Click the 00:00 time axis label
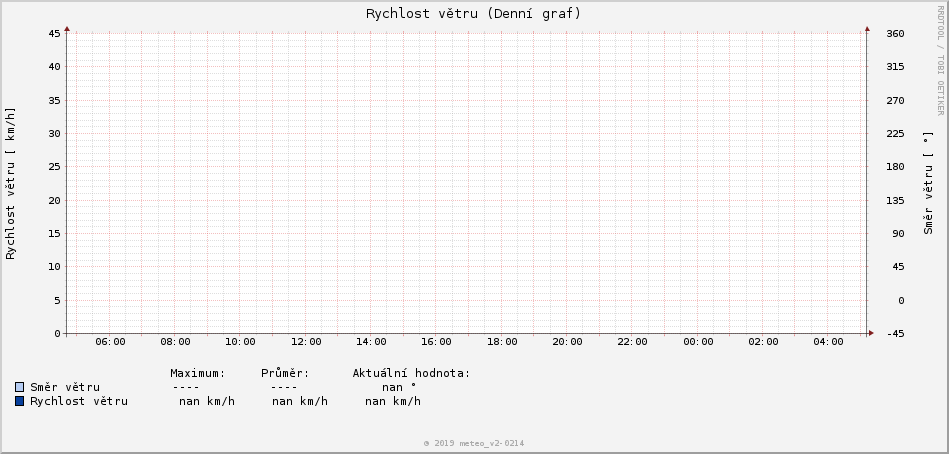Screen dimensions: 949x454 pyautogui.click(x=698, y=342)
